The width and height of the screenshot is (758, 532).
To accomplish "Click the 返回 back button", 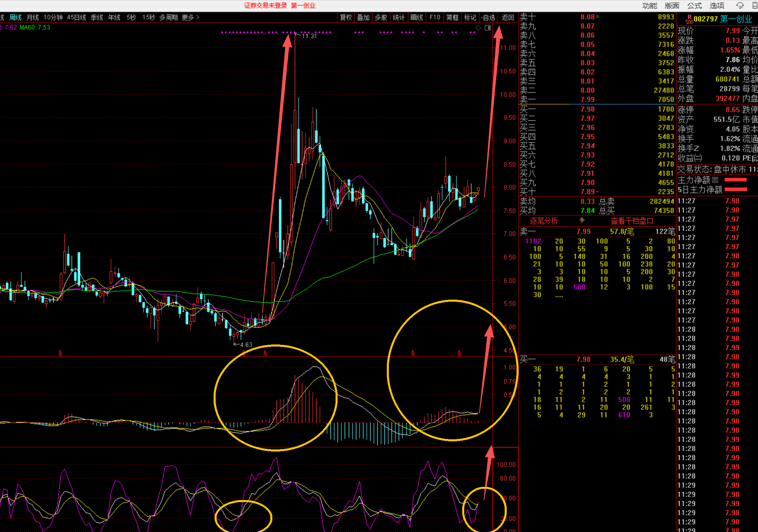I will click(x=508, y=17).
